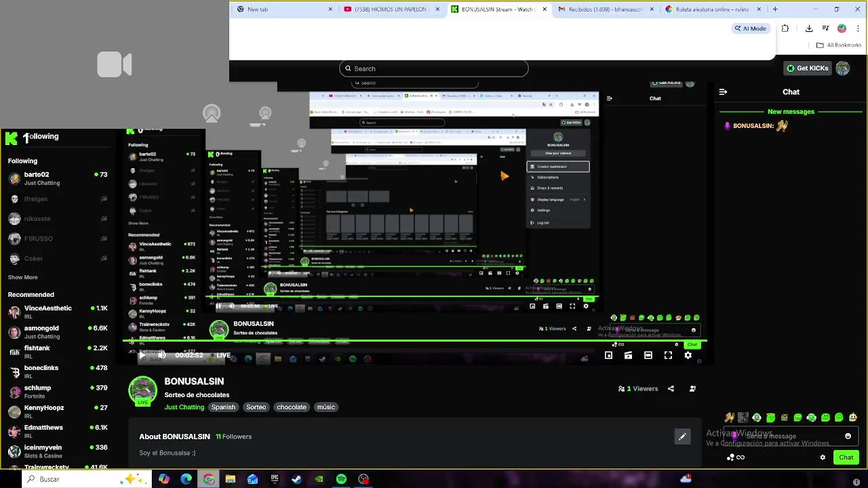Open barto02 channel in Following
Screen dimensions: 868x488
[x=58, y=178]
